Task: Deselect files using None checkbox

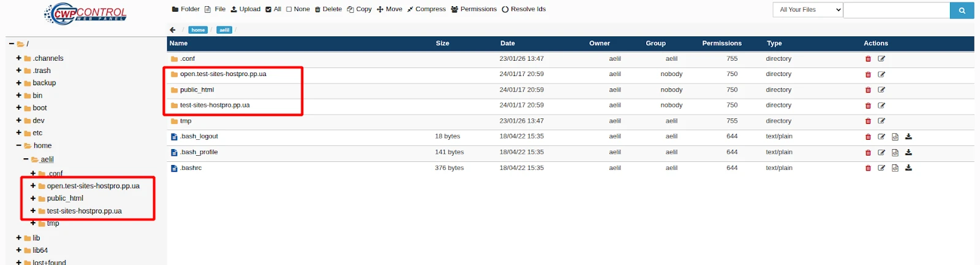Action: [298, 9]
